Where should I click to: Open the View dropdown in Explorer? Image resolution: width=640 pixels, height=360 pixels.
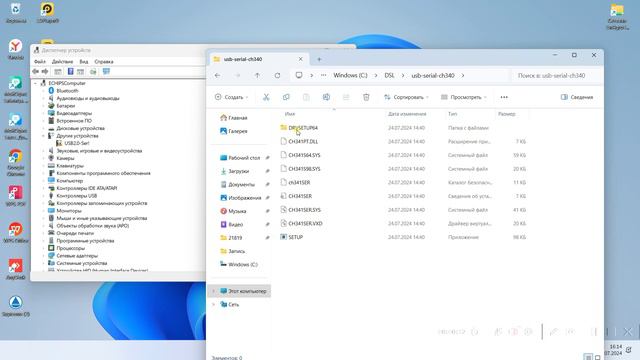point(464,97)
